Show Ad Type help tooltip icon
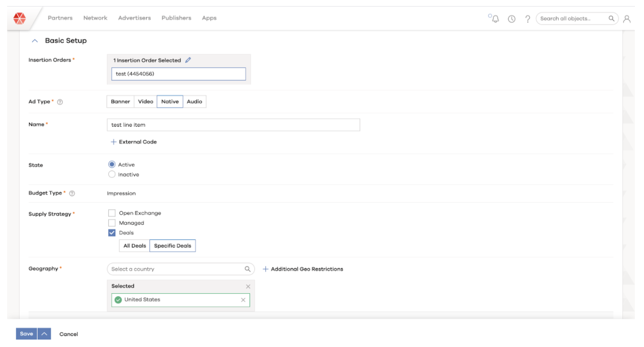 60,102
